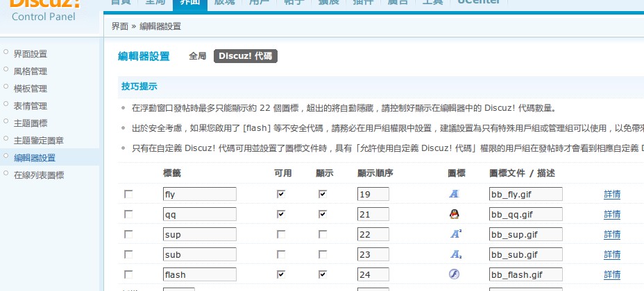Click the icon file field bb_fly.gif
Viewport: 644px width, 291px height.
tap(526, 194)
